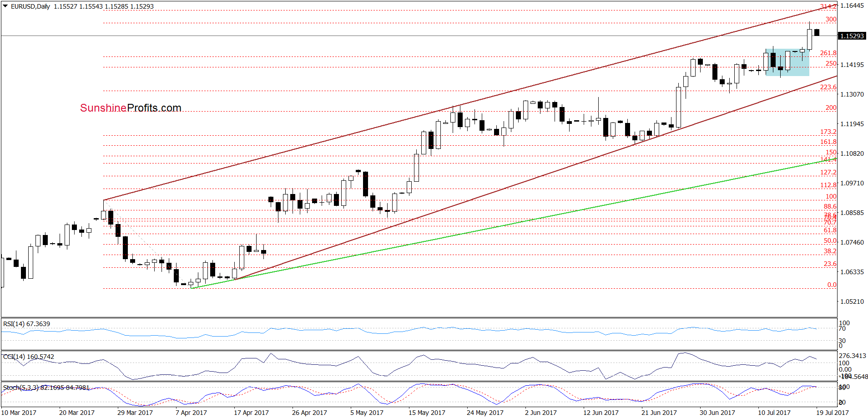Viewport: 868px width, 419px height.
Task: Select the 250 Fibonacci level label
Action: point(831,64)
